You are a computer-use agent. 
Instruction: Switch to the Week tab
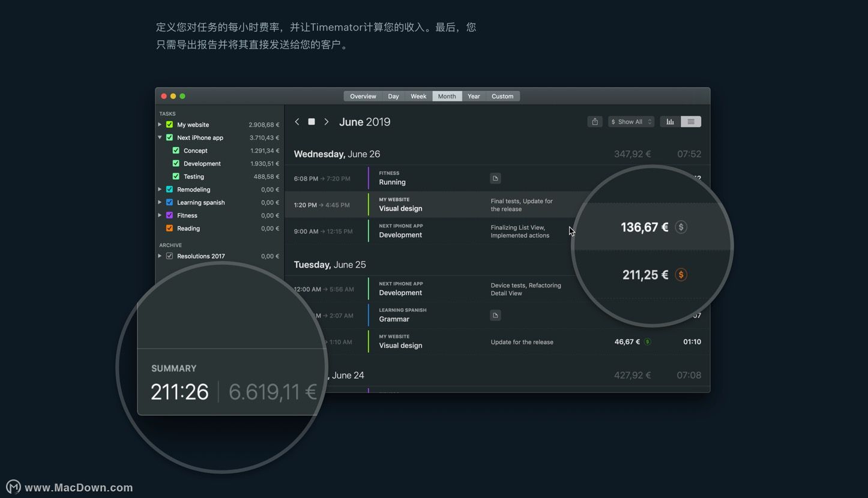[418, 96]
